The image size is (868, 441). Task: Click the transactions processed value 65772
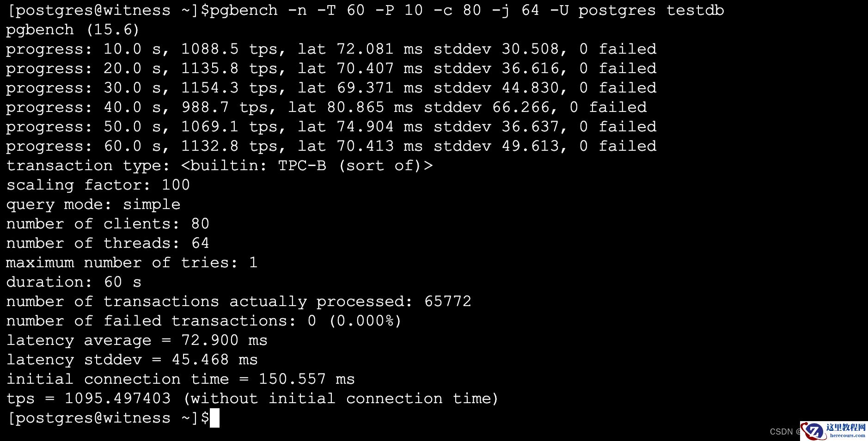click(447, 302)
